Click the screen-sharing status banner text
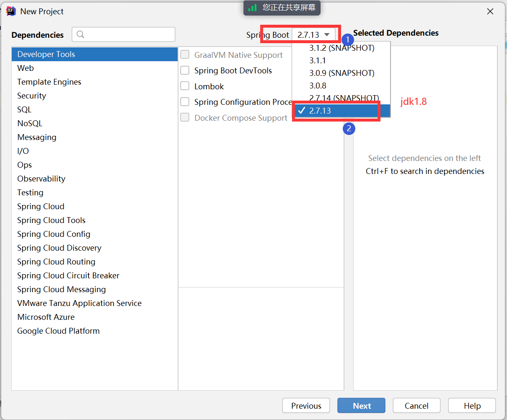Screen dimensions: 507x420 click(x=289, y=8)
